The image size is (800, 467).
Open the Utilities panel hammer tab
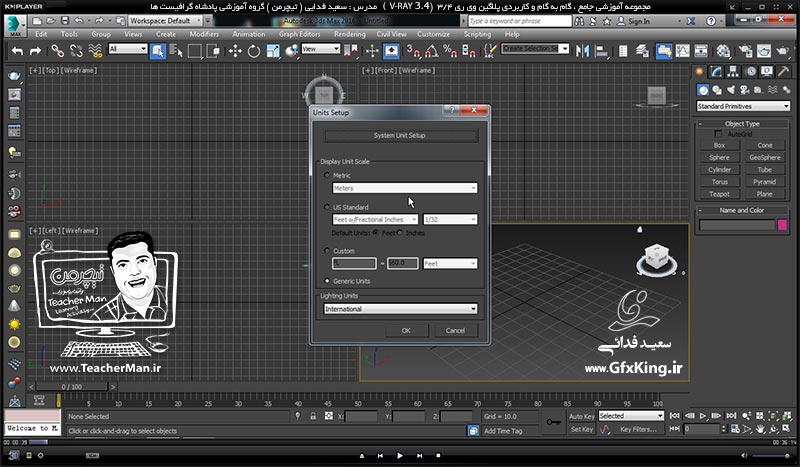coord(783,72)
